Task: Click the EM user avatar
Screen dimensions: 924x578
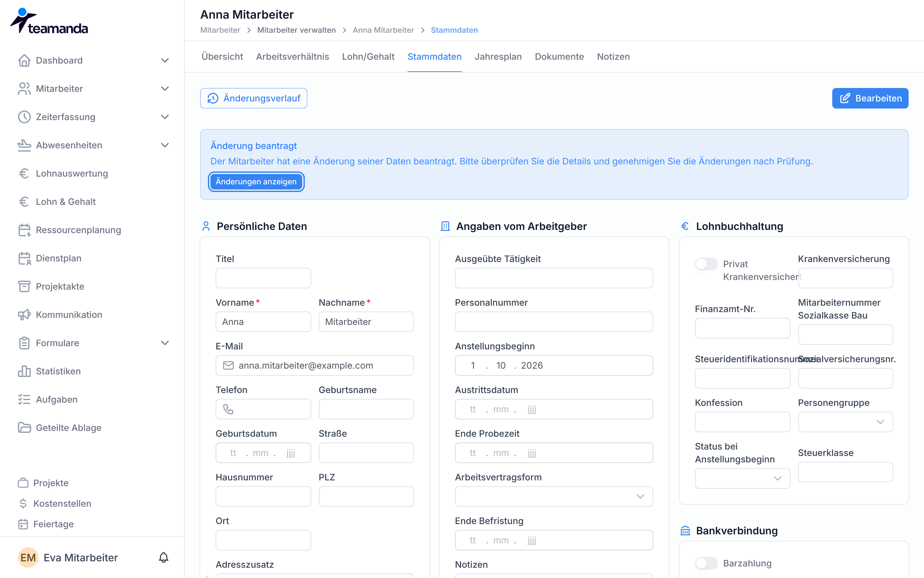Action: pos(28,557)
